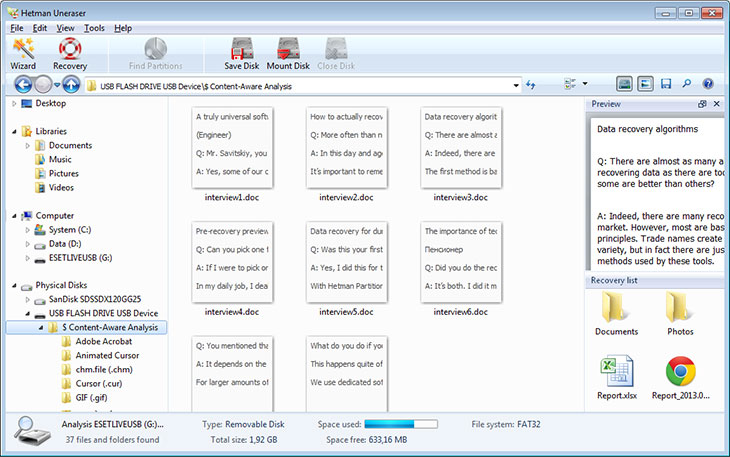Viewport: 730px width, 457px height.
Task: Click the Recovery lifebuoy icon
Action: (x=70, y=48)
